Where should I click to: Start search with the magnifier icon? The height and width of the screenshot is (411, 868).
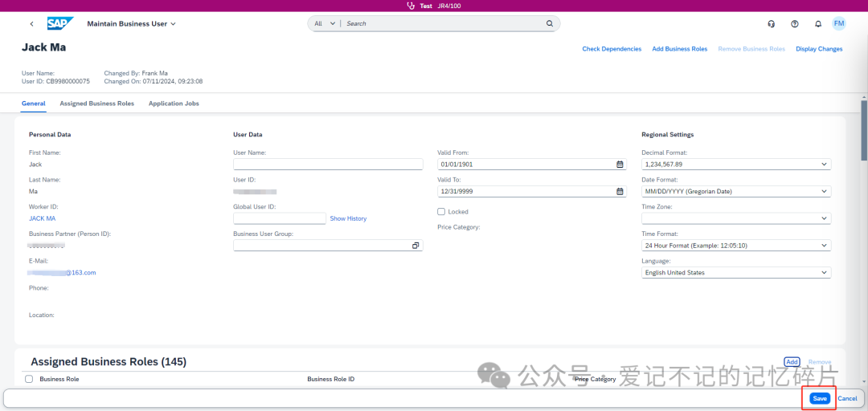point(550,24)
